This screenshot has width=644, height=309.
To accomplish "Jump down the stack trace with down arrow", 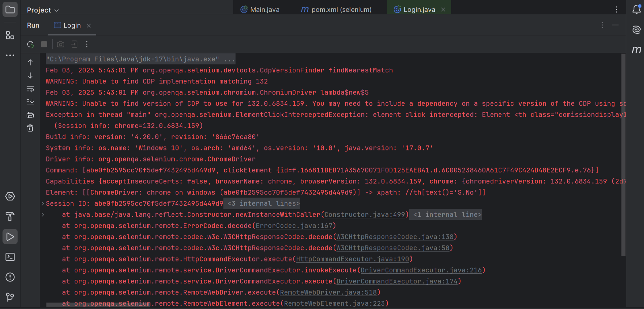I will click(x=30, y=75).
